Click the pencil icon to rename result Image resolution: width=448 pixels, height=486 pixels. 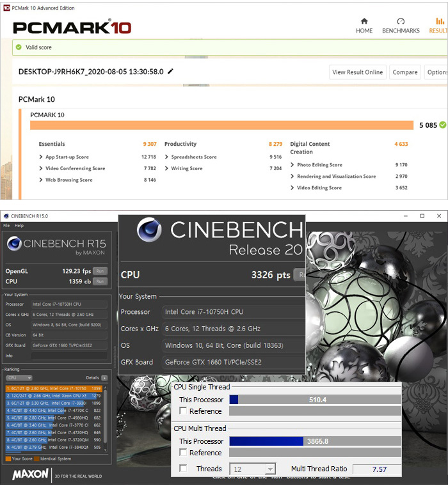click(170, 72)
